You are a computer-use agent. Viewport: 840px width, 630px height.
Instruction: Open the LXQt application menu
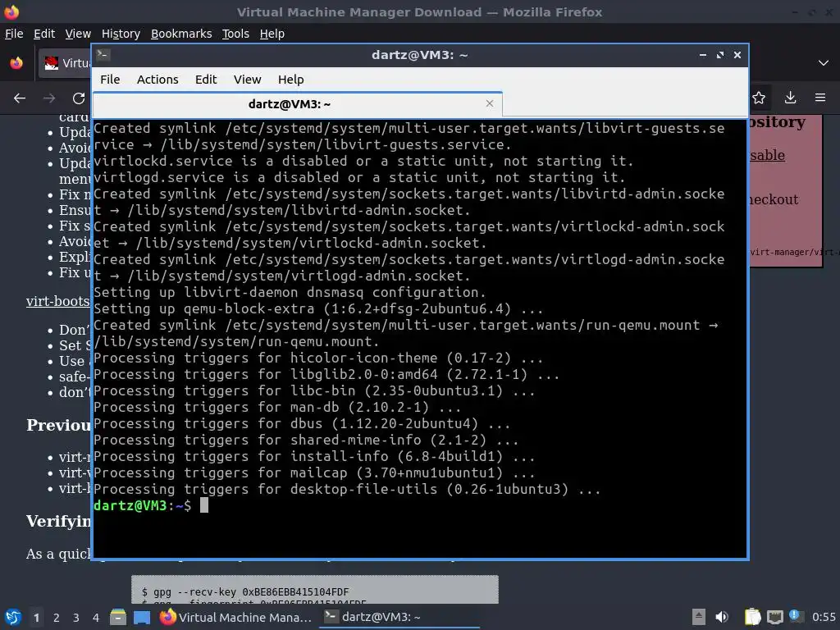[12, 617]
